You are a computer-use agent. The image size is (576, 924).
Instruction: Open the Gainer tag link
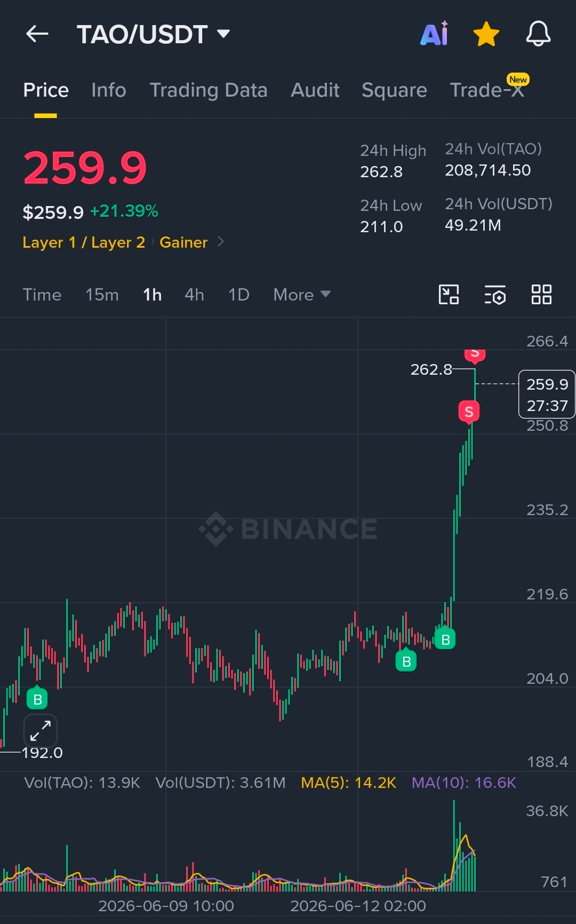point(183,242)
